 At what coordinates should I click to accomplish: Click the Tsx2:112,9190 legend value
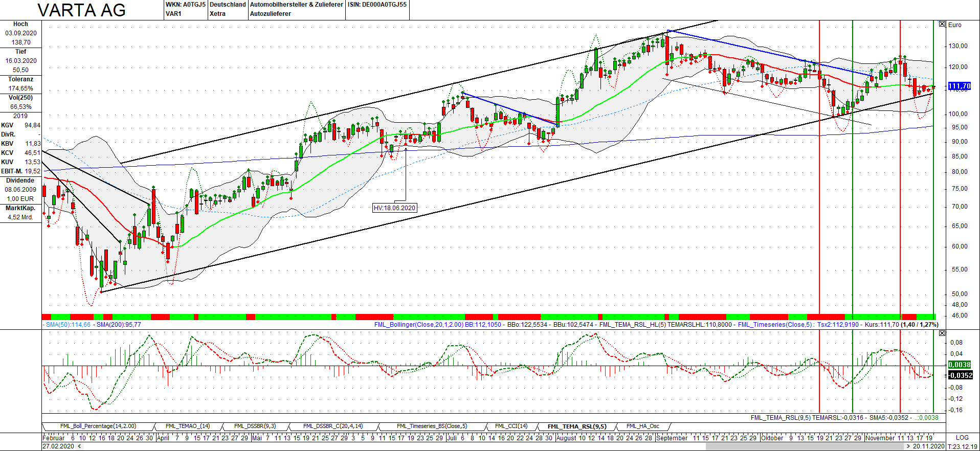pyautogui.click(x=838, y=325)
